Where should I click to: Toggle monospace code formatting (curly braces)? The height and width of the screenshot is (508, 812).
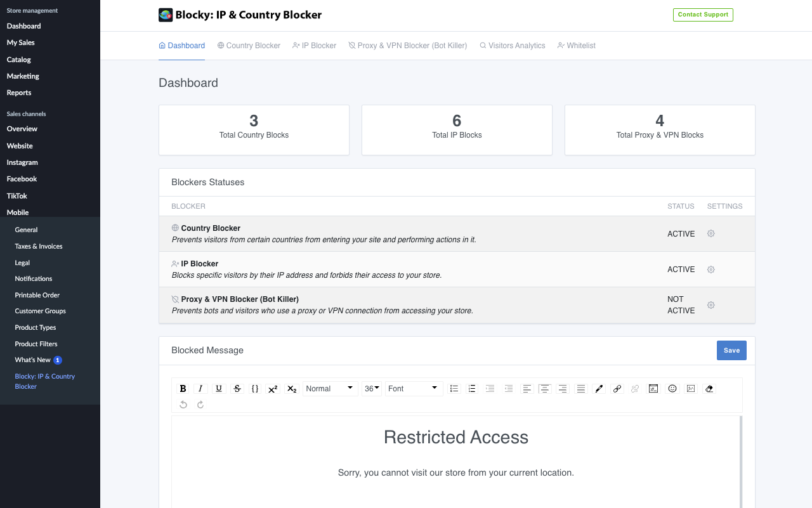point(255,389)
